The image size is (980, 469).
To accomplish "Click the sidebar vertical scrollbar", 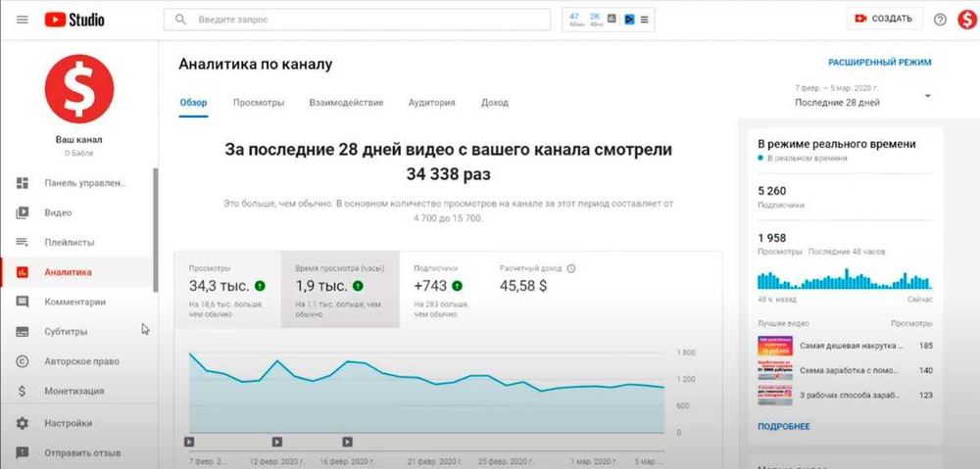I will click(156, 230).
